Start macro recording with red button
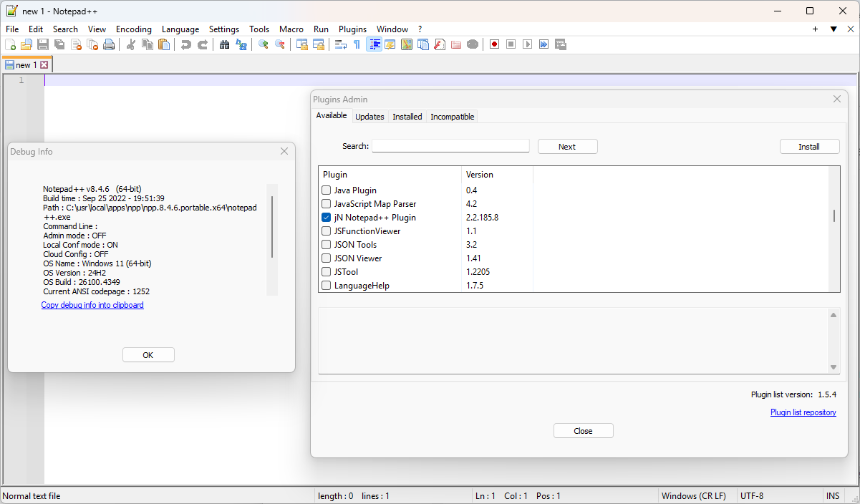This screenshot has height=504, width=860. click(x=495, y=44)
